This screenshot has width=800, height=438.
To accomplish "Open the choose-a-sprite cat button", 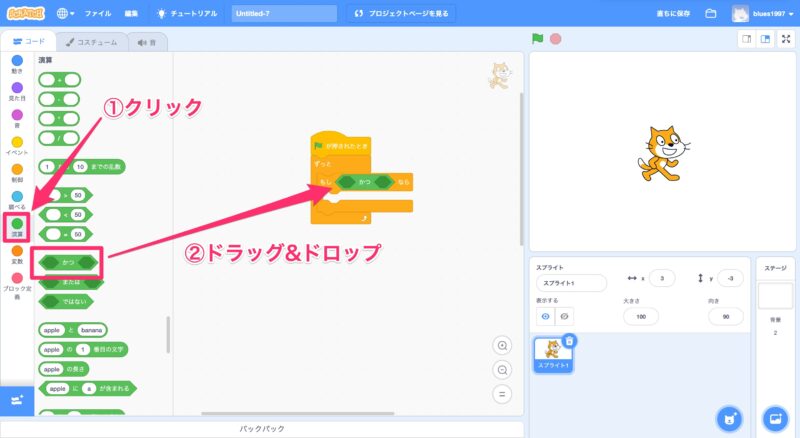I will click(730, 418).
